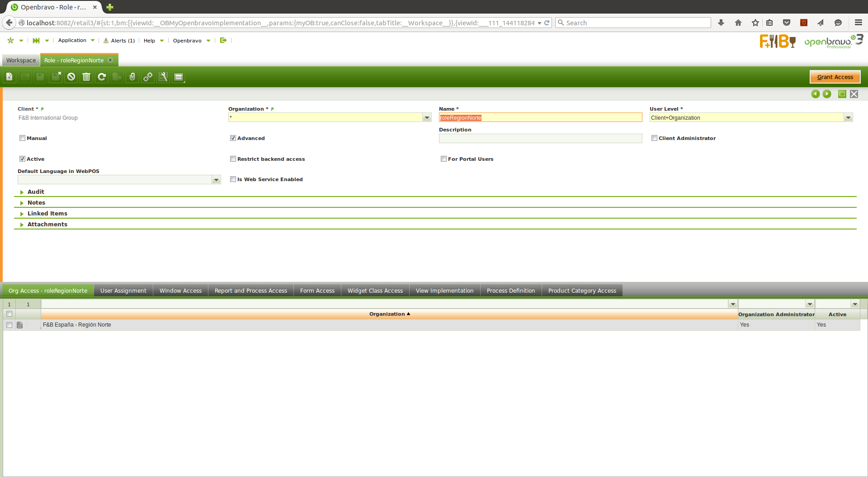868x477 pixels.
Task: Click the Description text field
Action: [540, 139]
